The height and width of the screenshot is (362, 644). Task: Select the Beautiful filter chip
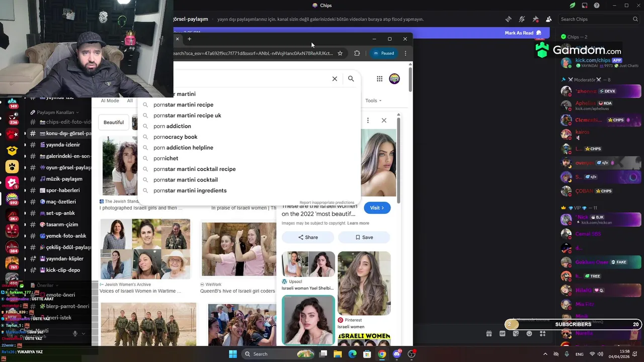click(x=114, y=122)
